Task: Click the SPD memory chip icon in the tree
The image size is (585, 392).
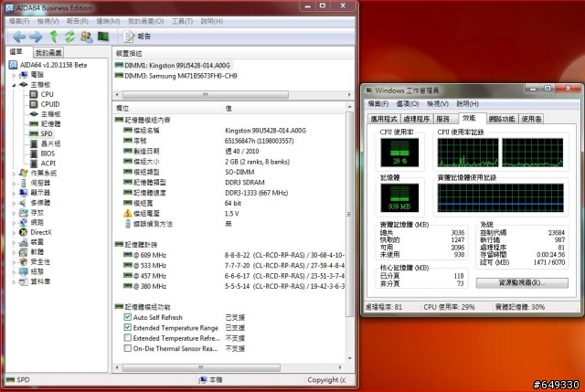Action: (x=34, y=133)
